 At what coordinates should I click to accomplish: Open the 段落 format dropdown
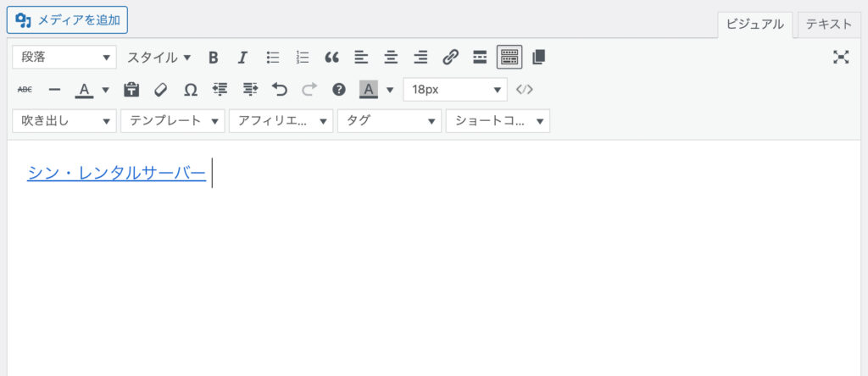tap(64, 57)
